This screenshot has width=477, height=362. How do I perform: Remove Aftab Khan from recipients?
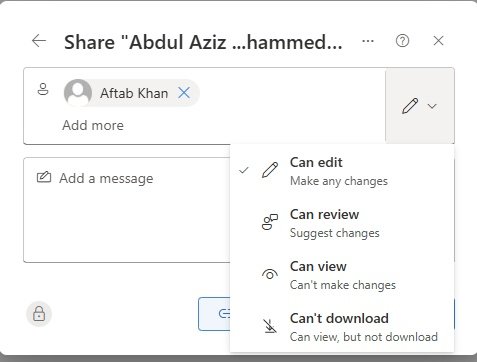(x=184, y=93)
